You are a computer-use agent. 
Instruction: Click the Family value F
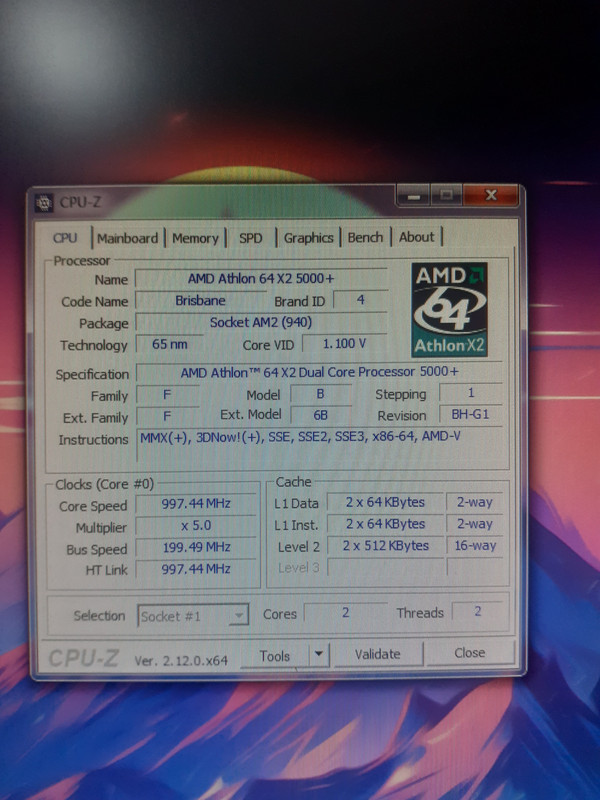pos(167,395)
